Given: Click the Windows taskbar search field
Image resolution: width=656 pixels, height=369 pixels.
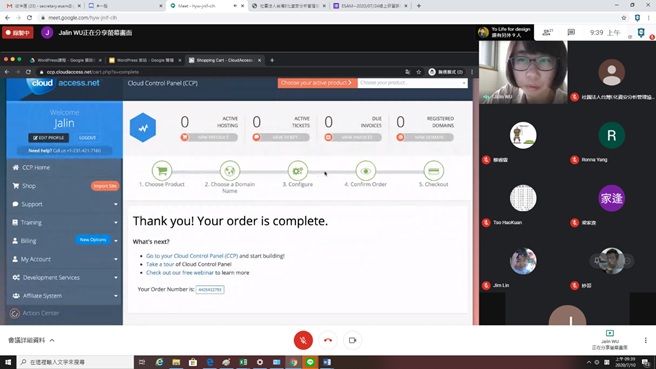Looking at the screenshot, I should click(x=75, y=362).
